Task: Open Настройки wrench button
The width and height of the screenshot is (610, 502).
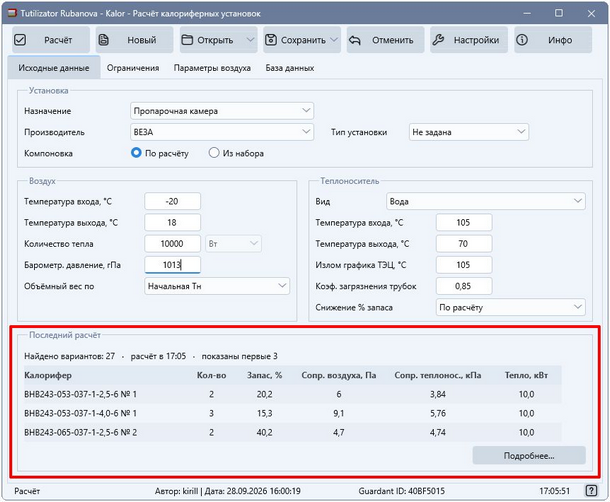Action: pyautogui.click(x=469, y=40)
